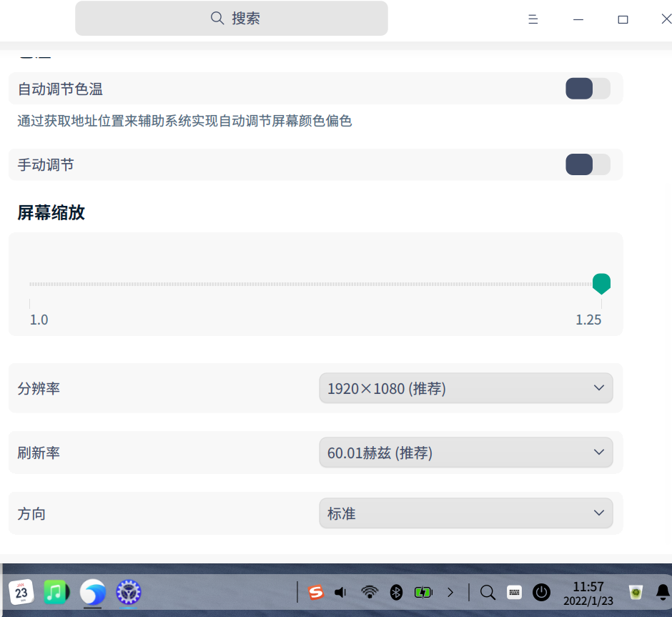
Task: Open the power/shutdown tray icon
Action: click(x=541, y=593)
